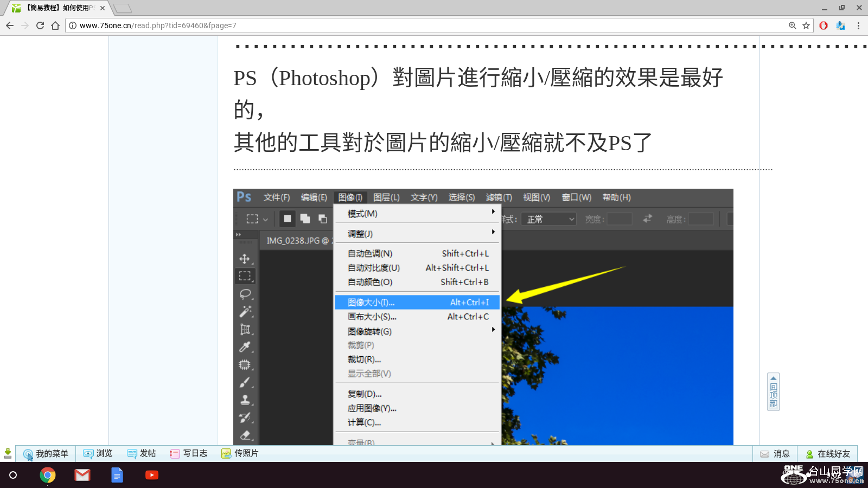Open the 选择(S) menu
Viewport: 868px width, 488px height.
(462, 197)
